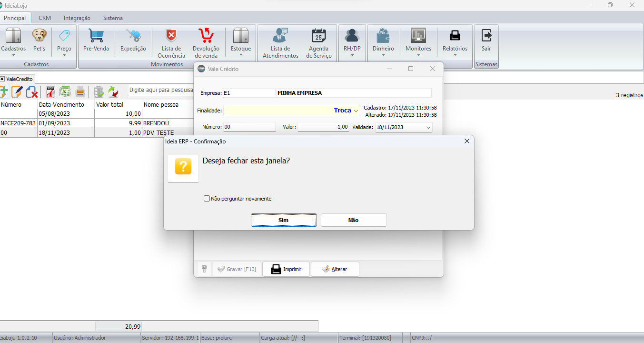Click the delete record icon with red X
This screenshot has height=343, width=644.
coord(32,91)
